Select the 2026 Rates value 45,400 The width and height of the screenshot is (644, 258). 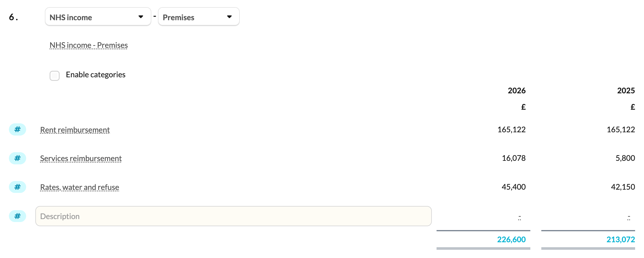514,187
